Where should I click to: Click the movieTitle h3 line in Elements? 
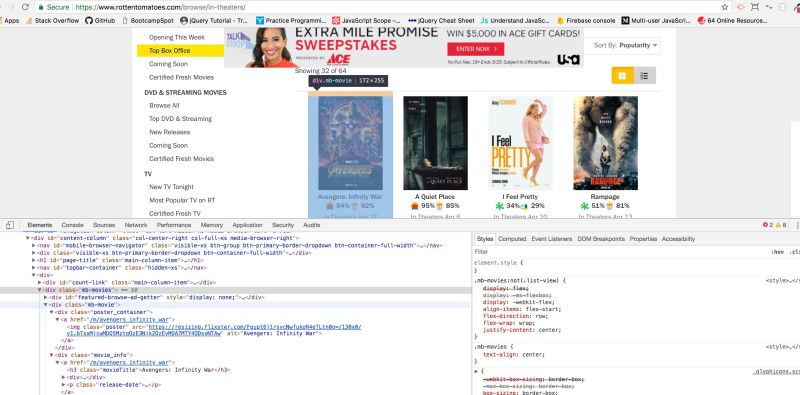(x=149, y=370)
